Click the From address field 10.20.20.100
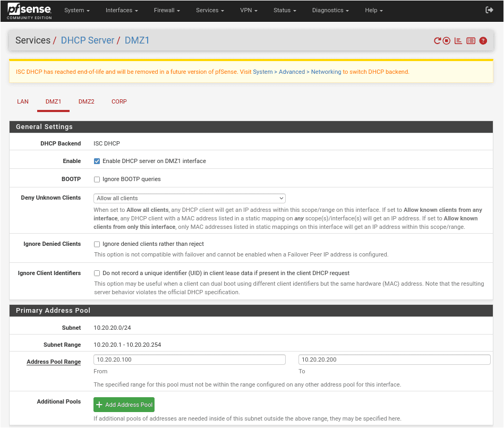This screenshot has height=428, width=504. pyautogui.click(x=189, y=359)
